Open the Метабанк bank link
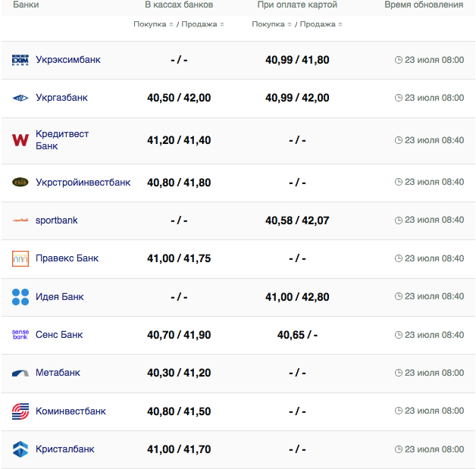This screenshot has width=476, height=469. point(58,373)
